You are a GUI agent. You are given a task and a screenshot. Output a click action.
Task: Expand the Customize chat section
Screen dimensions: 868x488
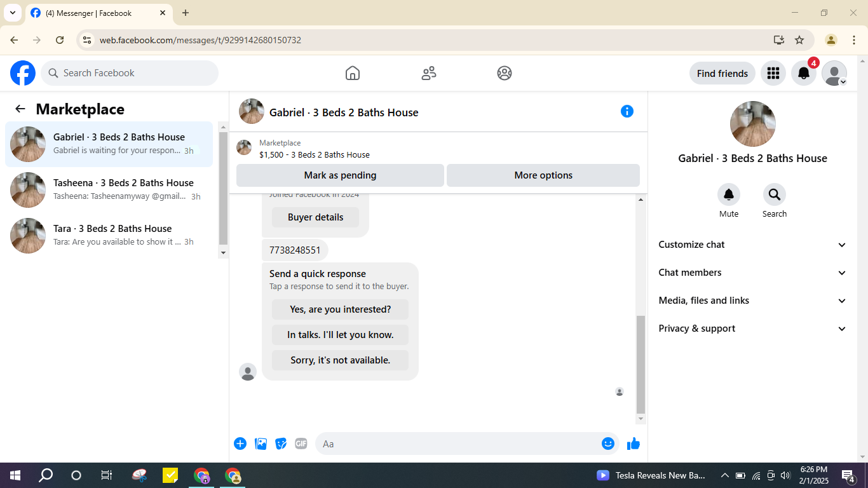click(x=753, y=245)
